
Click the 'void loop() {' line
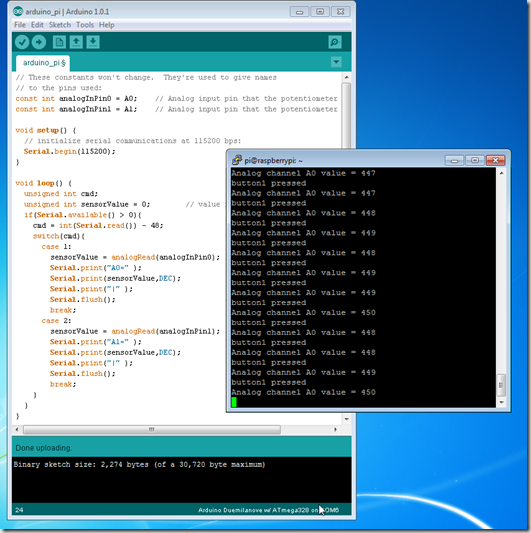[44, 183]
